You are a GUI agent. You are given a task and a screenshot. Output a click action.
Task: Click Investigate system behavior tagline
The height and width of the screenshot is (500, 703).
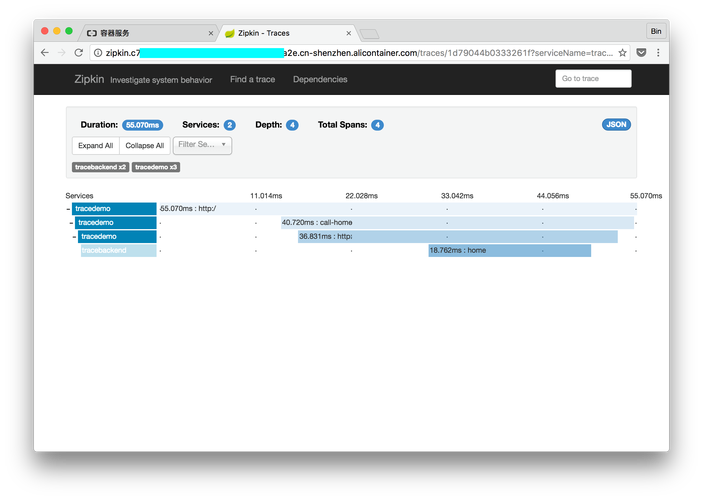coord(161,80)
